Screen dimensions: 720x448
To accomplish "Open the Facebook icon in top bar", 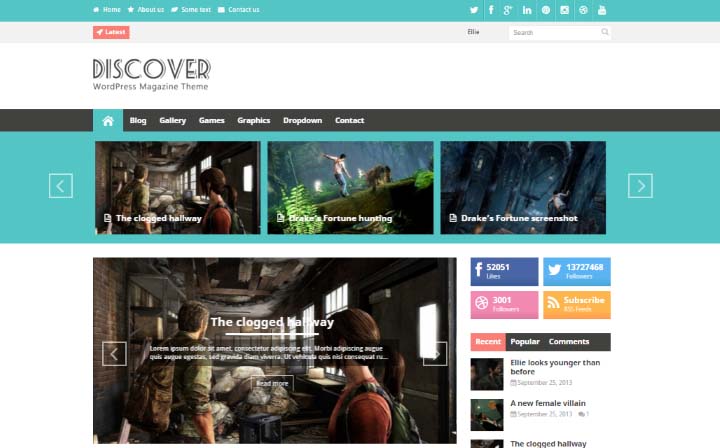I will coord(491,10).
